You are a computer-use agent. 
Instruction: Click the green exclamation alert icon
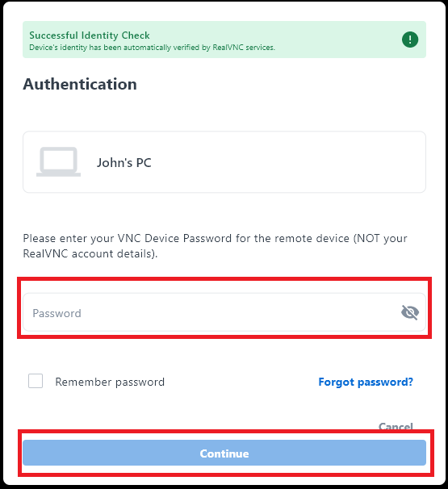pyautogui.click(x=410, y=40)
